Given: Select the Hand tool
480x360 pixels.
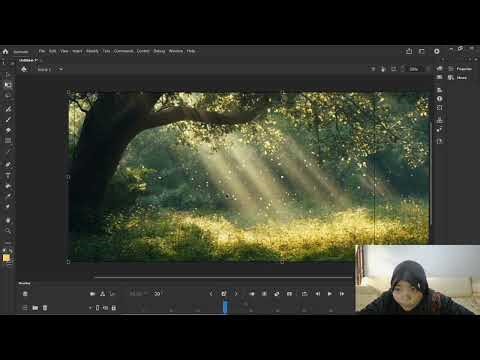Looking at the screenshot, I should click(x=8, y=220).
